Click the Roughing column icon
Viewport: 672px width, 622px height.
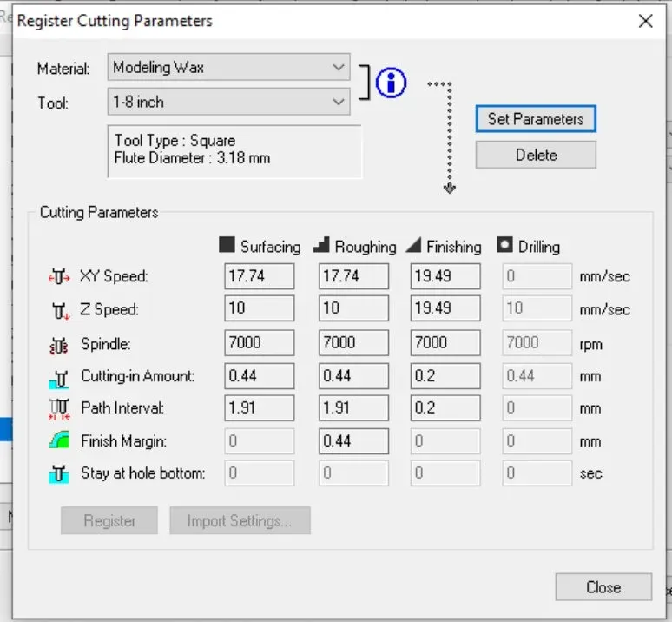321,245
